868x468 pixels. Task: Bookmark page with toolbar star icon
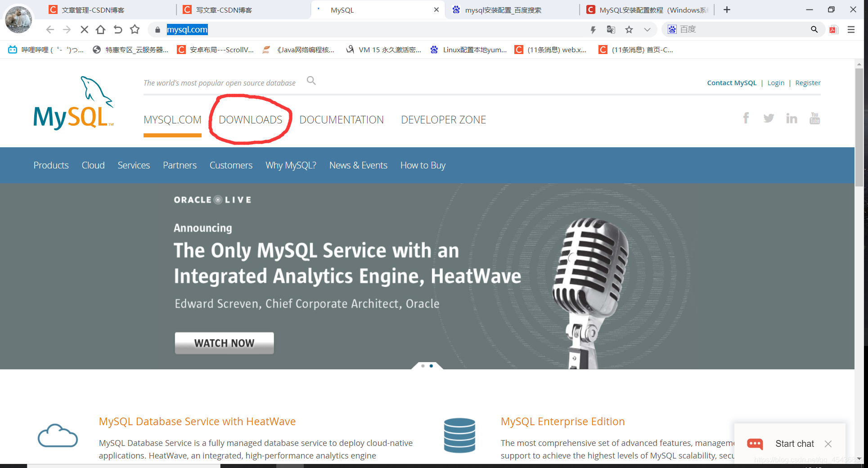[x=135, y=30]
